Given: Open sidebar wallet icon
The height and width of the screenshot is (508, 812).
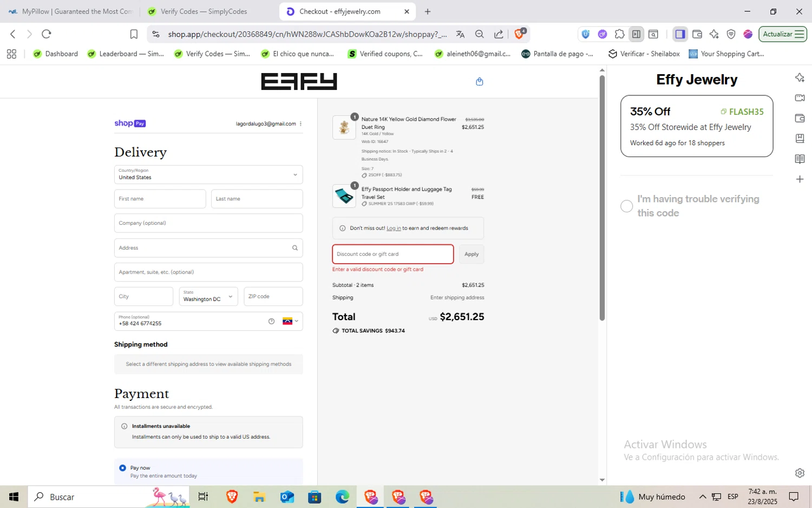Looking at the screenshot, I should (800, 118).
